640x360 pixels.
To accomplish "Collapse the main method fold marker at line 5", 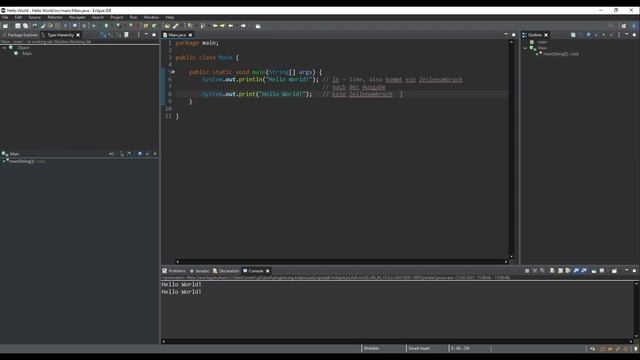I will 173,72.
